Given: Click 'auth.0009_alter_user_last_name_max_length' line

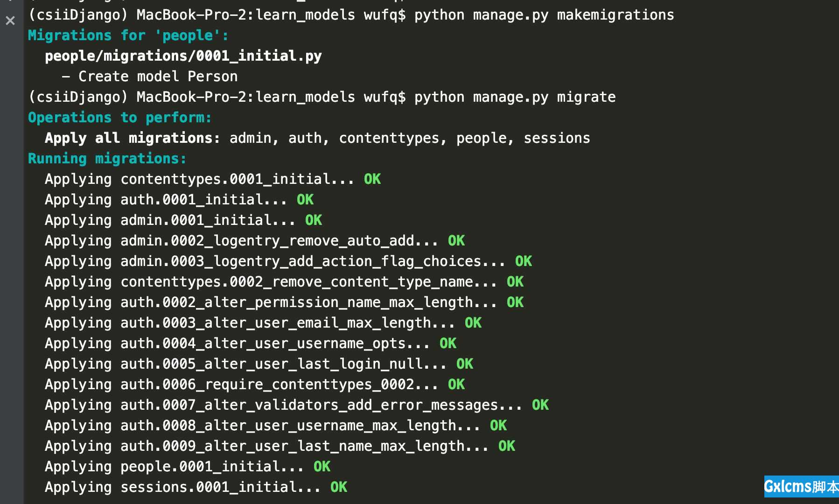Looking at the screenshot, I should pyautogui.click(x=280, y=446).
